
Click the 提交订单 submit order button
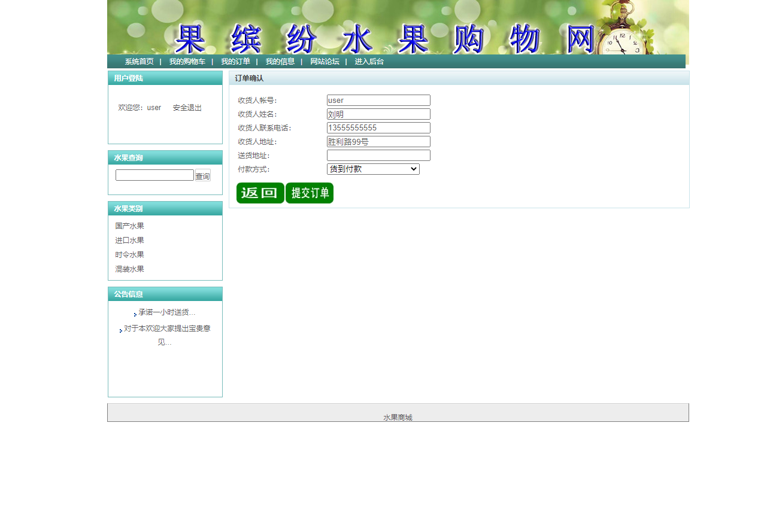(x=310, y=193)
